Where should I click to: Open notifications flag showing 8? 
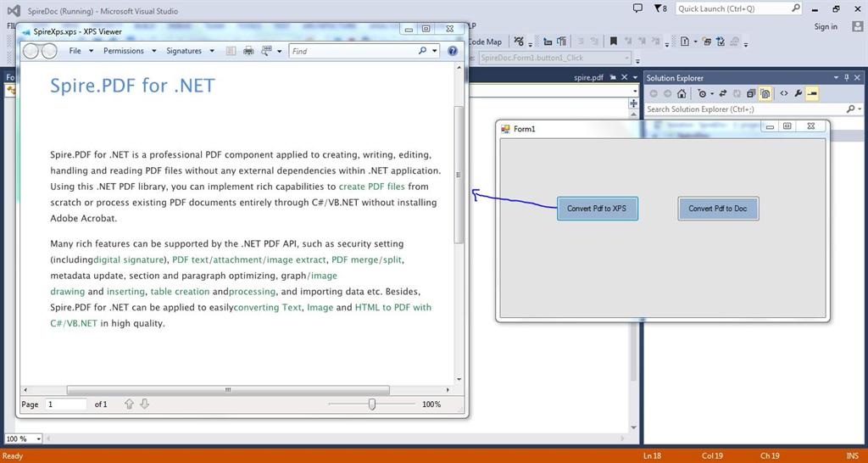click(659, 8)
